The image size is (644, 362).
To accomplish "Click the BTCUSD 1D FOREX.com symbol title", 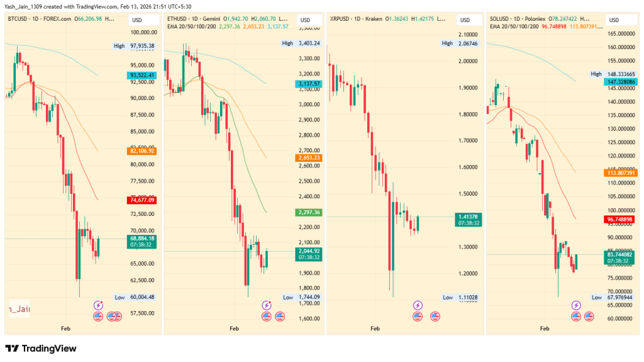I will [x=39, y=20].
